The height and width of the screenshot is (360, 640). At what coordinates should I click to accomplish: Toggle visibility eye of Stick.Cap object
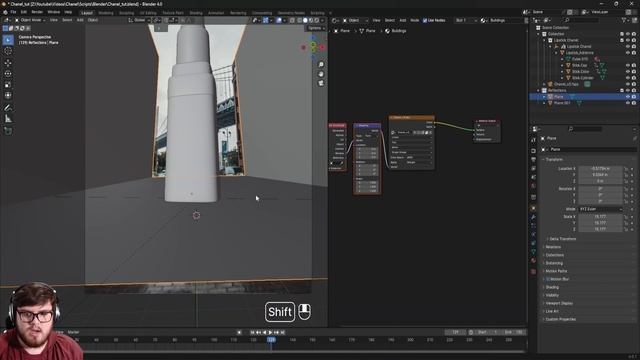click(x=628, y=65)
